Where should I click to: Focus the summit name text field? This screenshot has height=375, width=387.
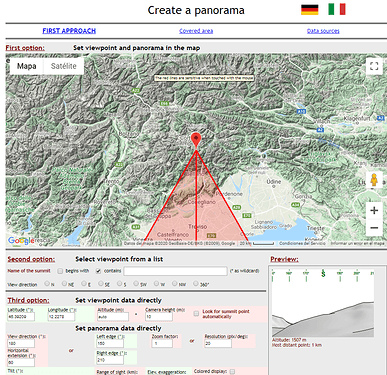(x=175, y=271)
